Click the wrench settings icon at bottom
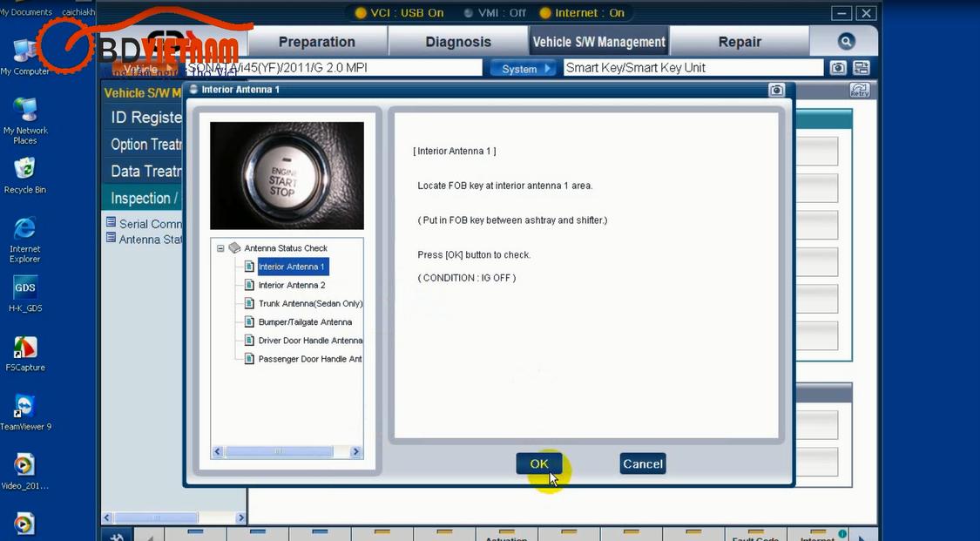The height and width of the screenshot is (541, 980). pyautogui.click(x=117, y=537)
